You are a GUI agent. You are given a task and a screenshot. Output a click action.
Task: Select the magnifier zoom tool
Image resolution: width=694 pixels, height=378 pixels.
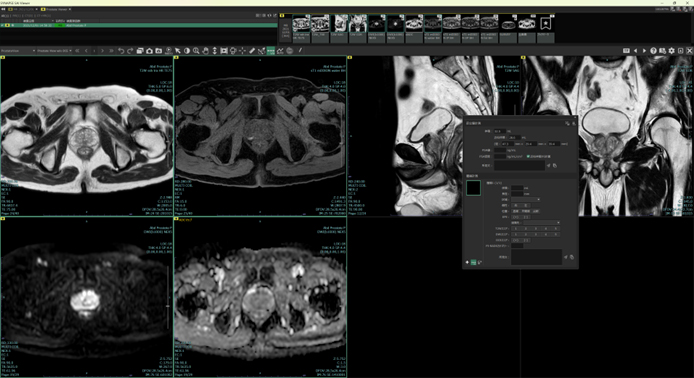tap(196, 51)
